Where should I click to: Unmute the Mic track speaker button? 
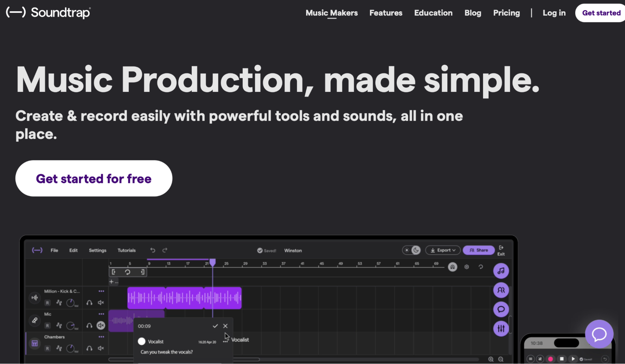pyautogui.click(x=101, y=326)
